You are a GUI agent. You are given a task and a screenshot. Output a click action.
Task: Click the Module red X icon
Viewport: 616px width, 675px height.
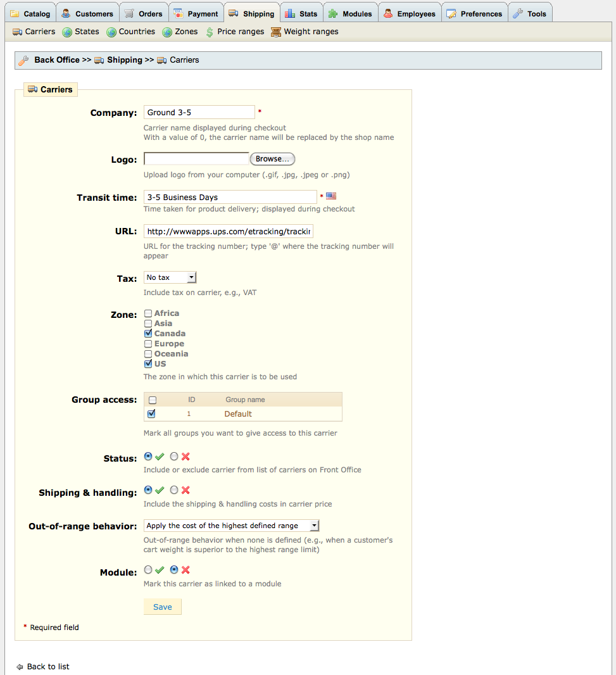(185, 570)
